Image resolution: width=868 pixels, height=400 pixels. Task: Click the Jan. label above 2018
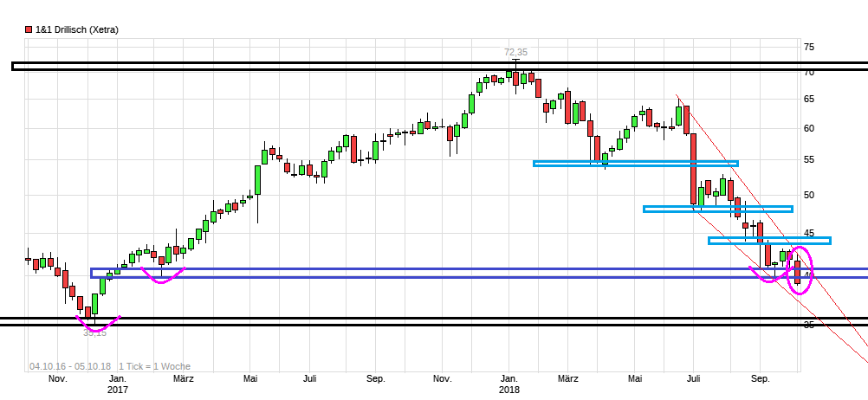(x=509, y=379)
